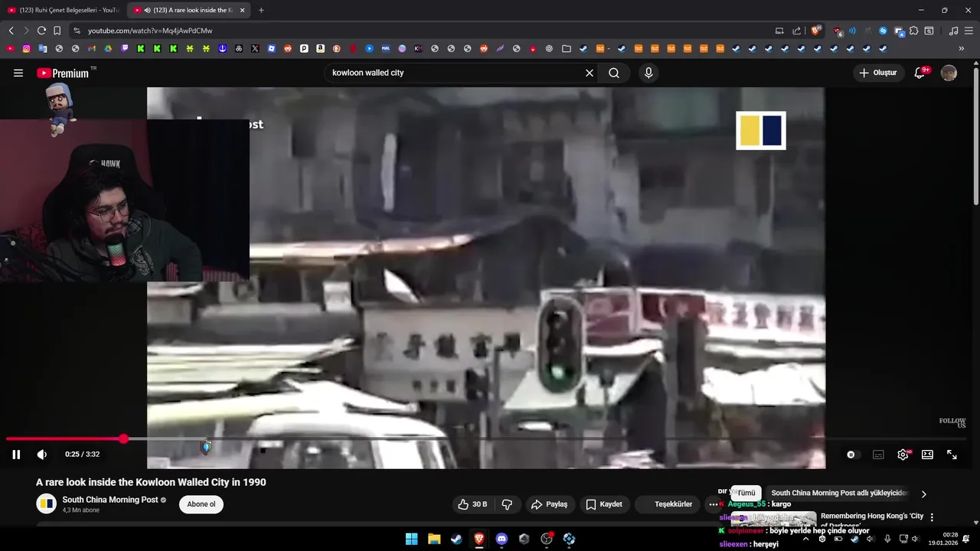
Task: Open Steam from the taskbar
Action: coord(456,539)
